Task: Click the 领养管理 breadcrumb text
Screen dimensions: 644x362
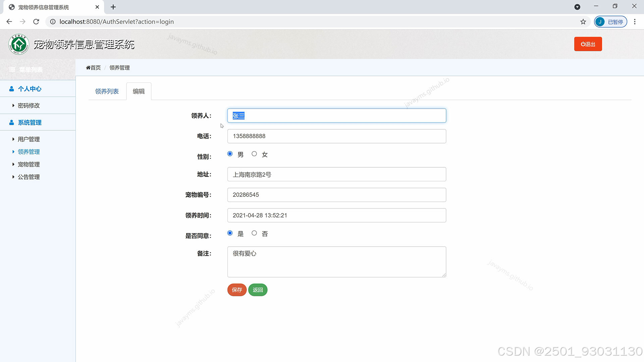Action: tap(119, 68)
